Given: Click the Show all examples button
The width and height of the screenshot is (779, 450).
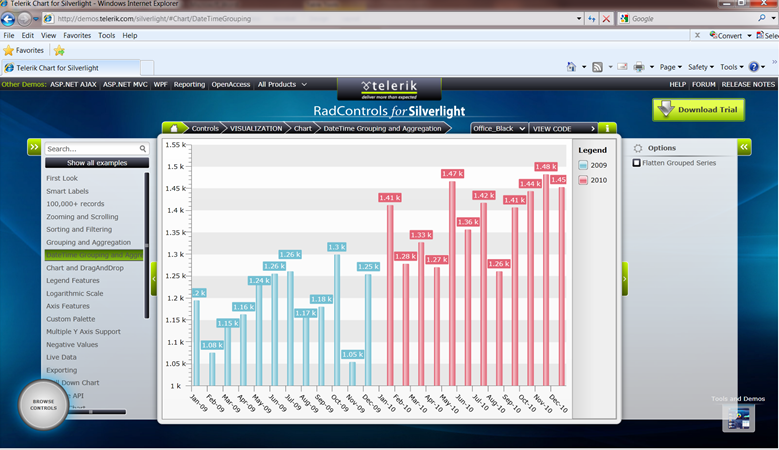Looking at the screenshot, I should tap(97, 163).
